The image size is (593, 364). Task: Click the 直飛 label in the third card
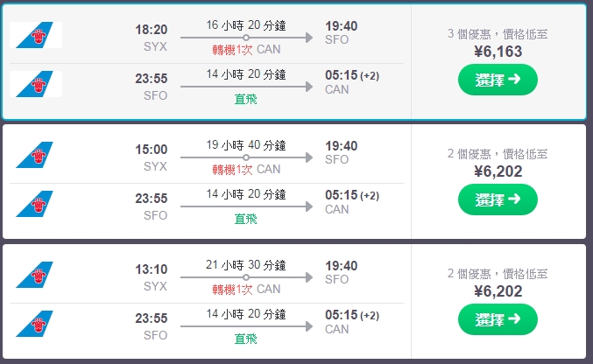246,338
